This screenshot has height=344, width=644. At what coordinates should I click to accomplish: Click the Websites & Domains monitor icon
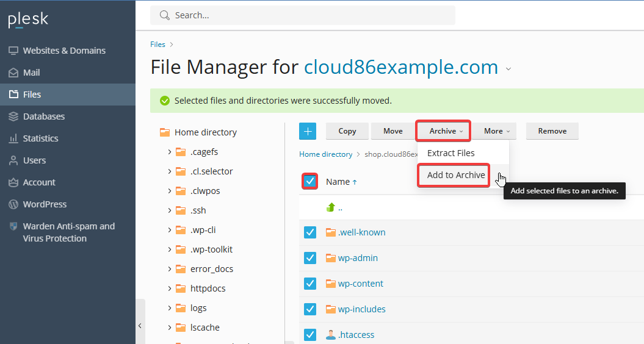tap(13, 51)
